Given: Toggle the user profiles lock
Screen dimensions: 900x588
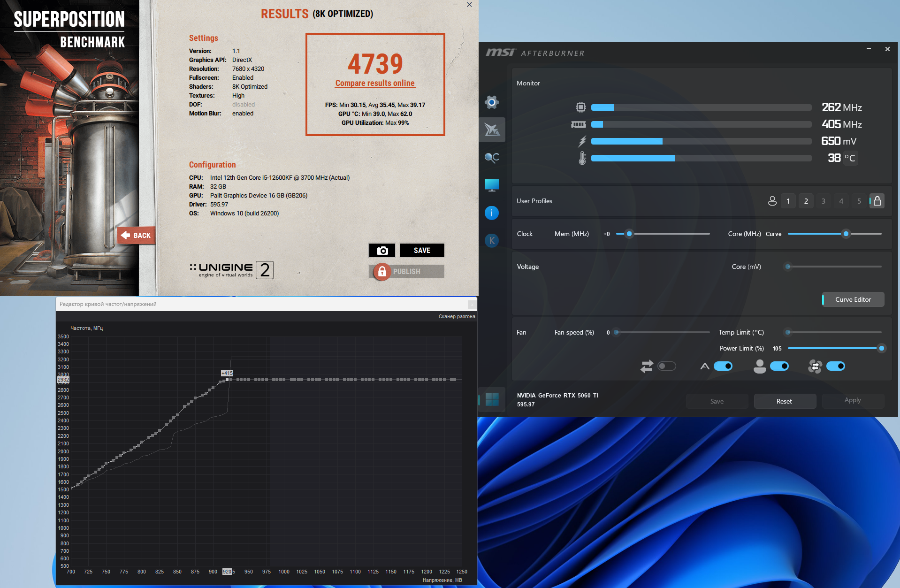Looking at the screenshot, I should click(x=877, y=201).
